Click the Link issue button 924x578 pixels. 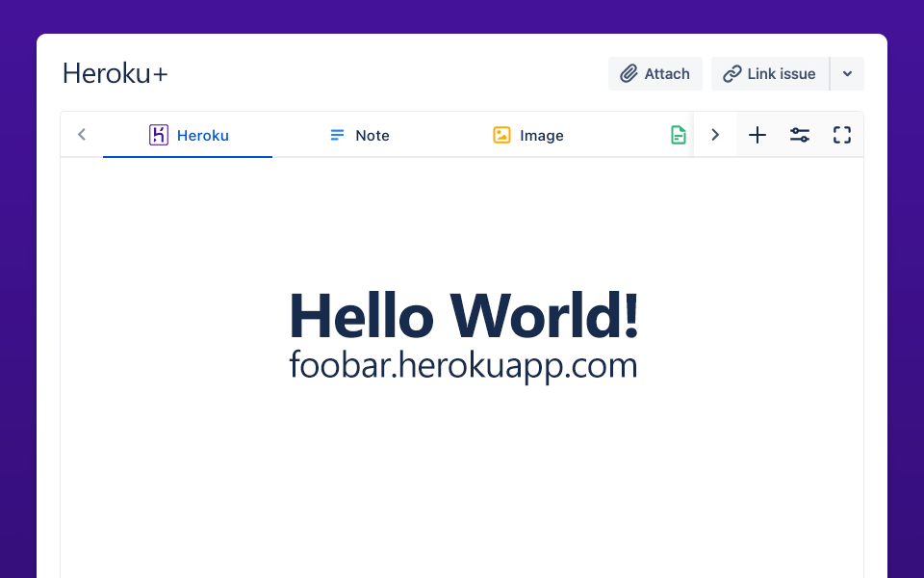[770, 74]
